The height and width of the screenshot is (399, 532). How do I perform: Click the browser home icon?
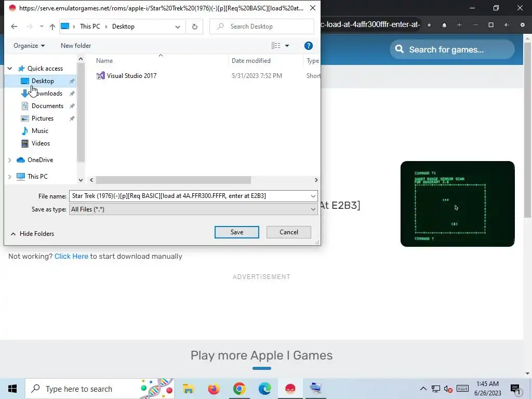(x=444, y=25)
